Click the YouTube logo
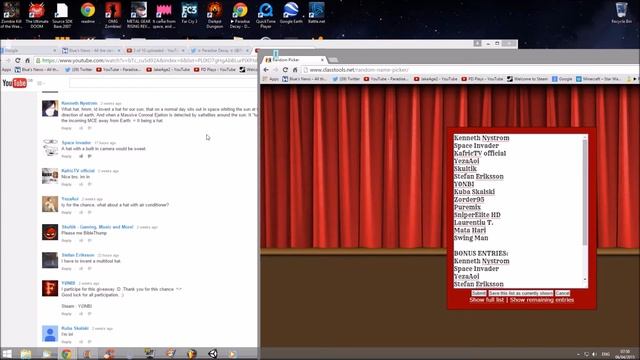The width and height of the screenshot is (640, 360). tap(14, 83)
